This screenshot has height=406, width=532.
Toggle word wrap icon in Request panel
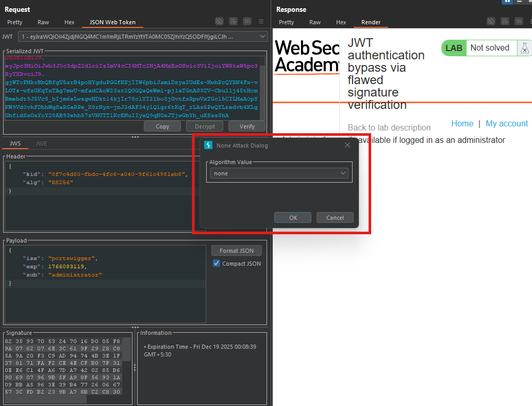tap(234, 21)
